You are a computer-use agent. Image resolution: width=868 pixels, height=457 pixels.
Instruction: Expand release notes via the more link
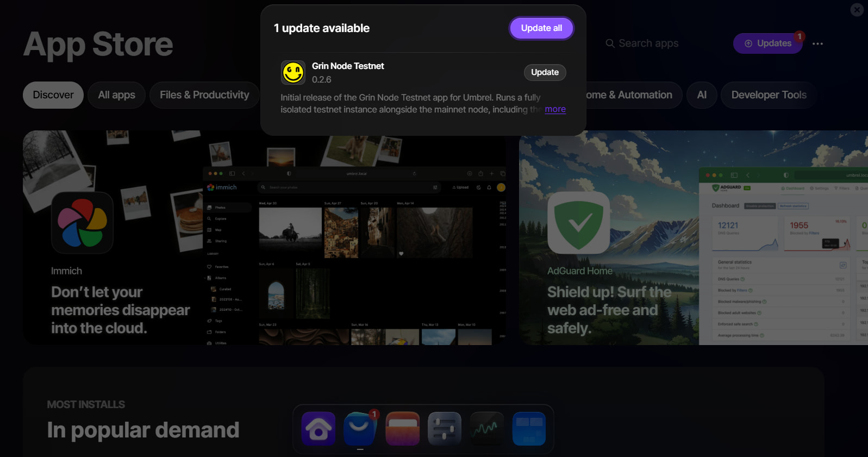(555, 109)
